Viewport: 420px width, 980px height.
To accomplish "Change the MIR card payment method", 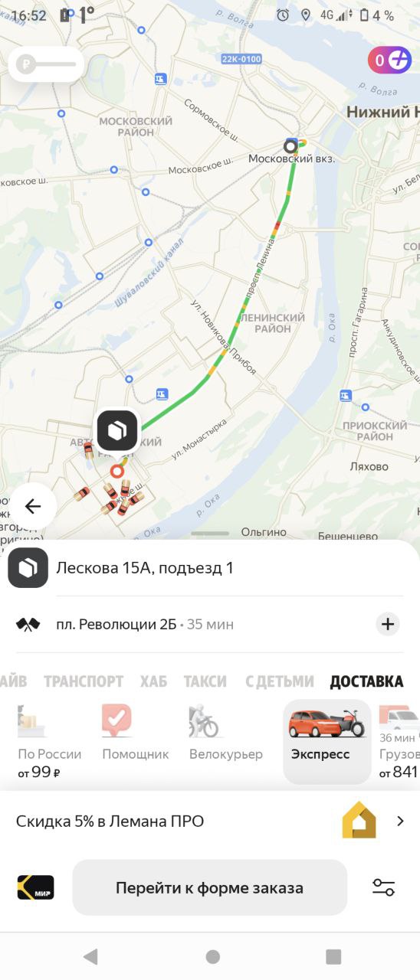I will coord(36,887).
